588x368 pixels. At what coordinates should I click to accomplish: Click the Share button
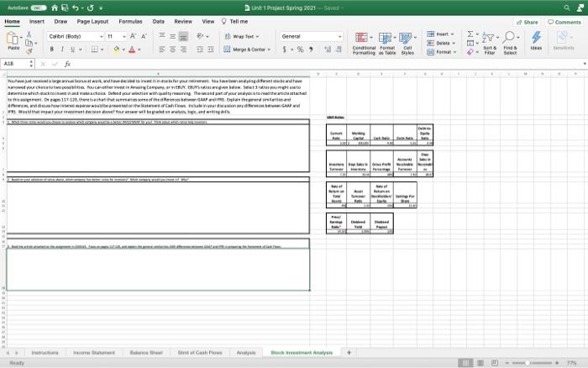[528, 22]
